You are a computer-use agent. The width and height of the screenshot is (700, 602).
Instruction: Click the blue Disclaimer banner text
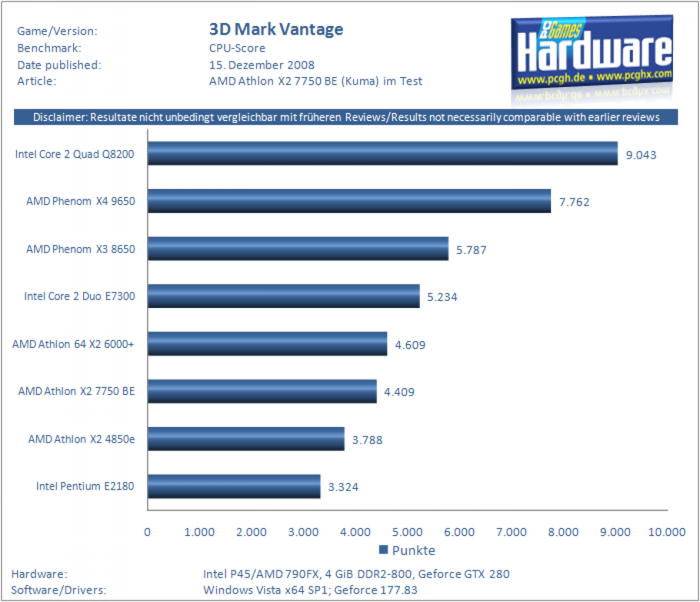pos(346,118)
